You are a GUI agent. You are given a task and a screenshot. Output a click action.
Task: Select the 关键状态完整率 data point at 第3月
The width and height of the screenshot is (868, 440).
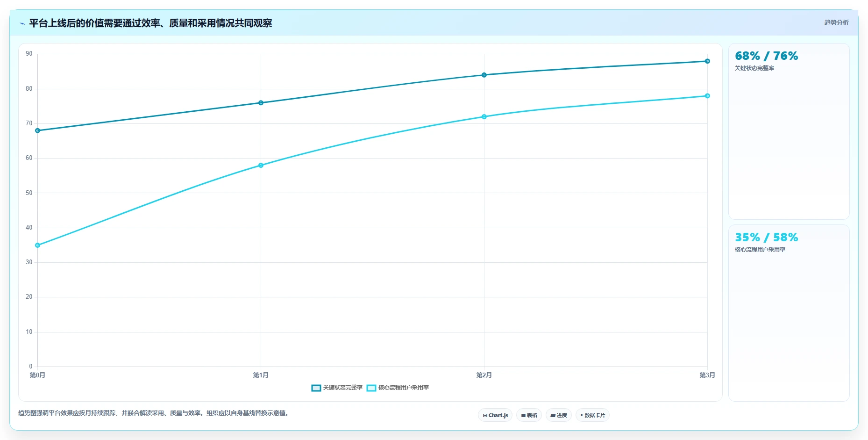tap(707, 61)
